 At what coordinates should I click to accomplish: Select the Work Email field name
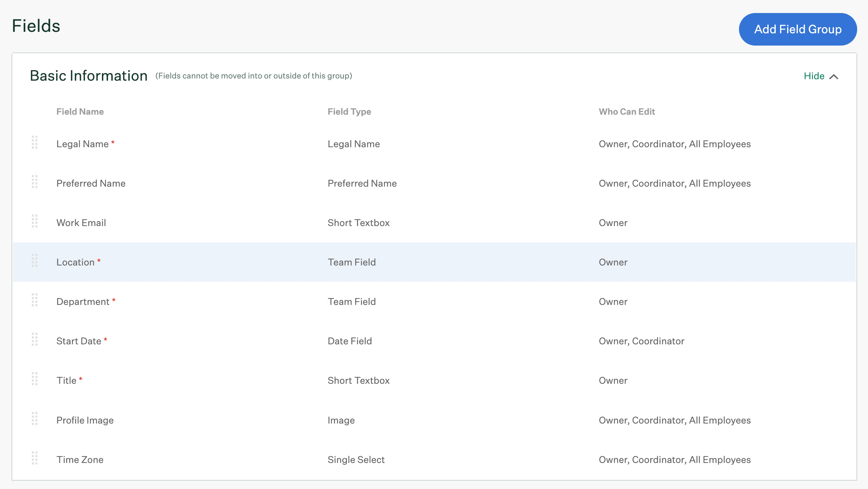pos(81,223)
